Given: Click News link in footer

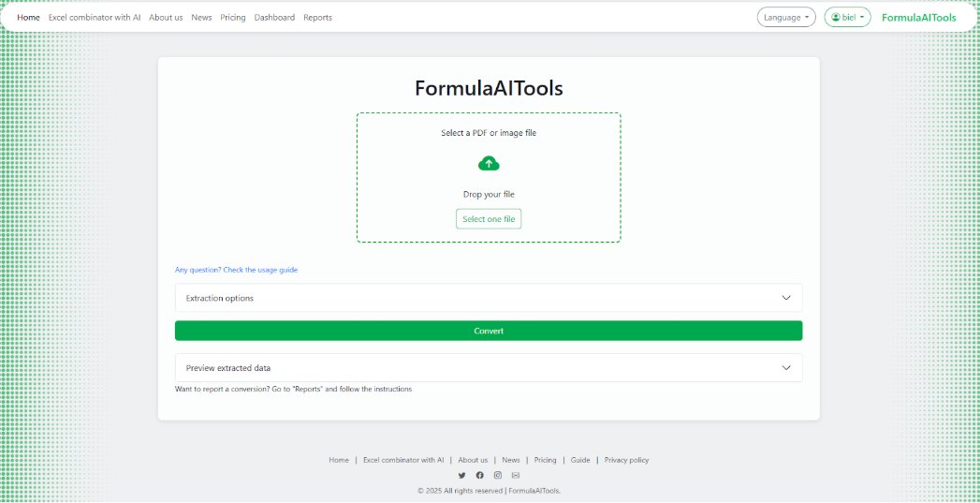Looking at the screenshot, I should coord(511,460).
